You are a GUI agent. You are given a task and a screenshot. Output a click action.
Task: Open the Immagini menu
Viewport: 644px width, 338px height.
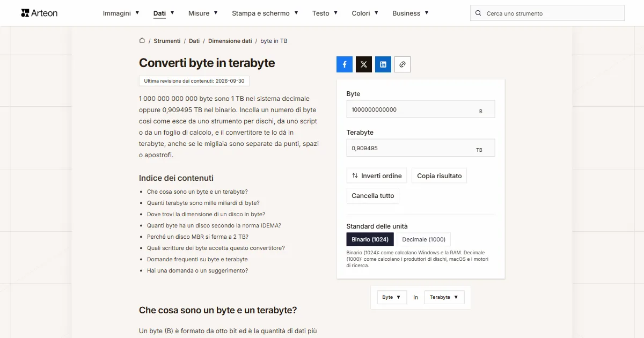(x=121, y=13)
